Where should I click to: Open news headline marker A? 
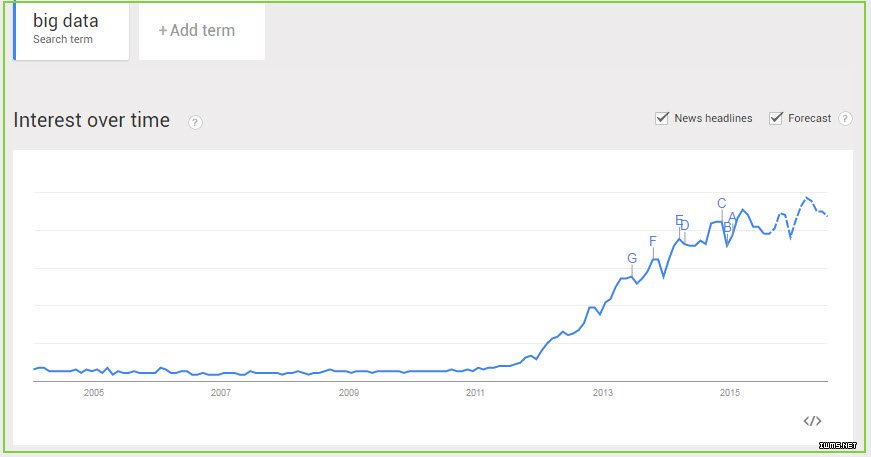pos(733,217)
